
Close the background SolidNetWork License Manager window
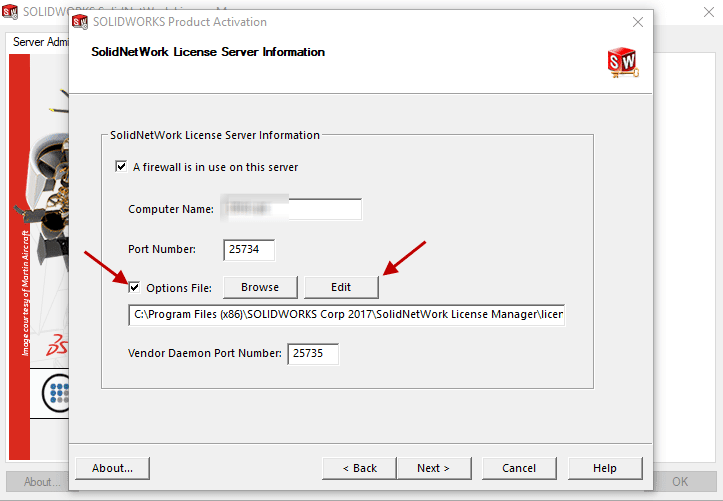point(709,12)
